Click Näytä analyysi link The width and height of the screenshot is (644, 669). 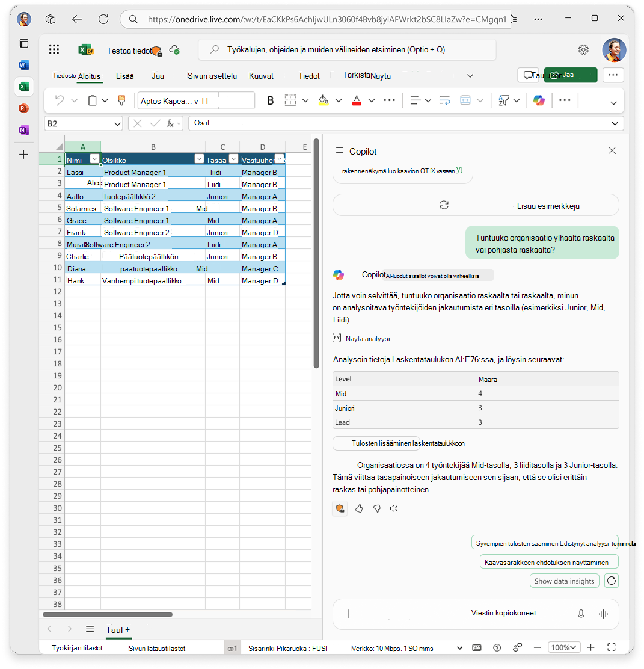point(361,338)
